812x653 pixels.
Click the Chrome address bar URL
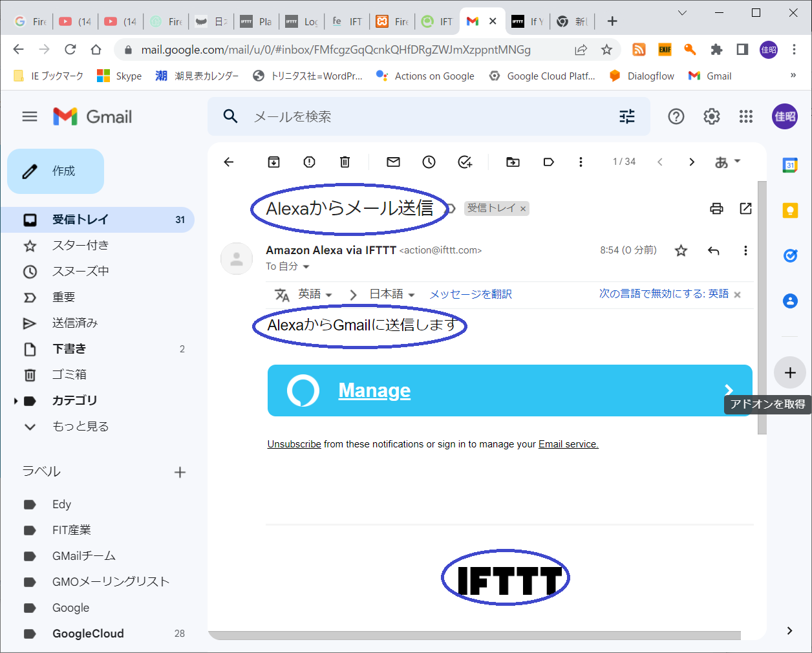coord(336,50)
